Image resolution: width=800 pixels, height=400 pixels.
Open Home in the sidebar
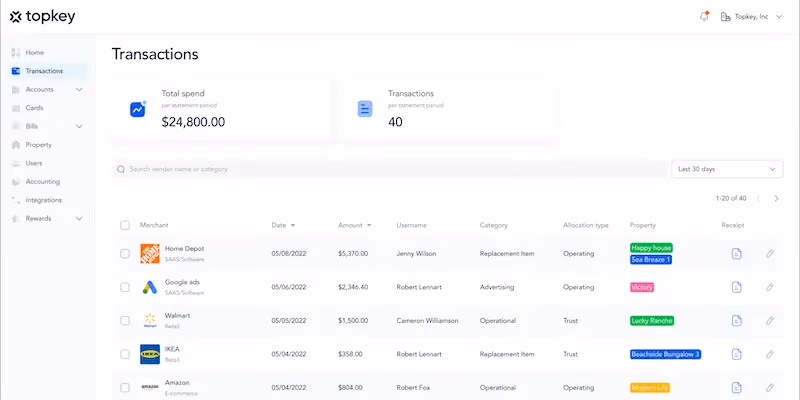pyautogui.click(x=35, y=53)
